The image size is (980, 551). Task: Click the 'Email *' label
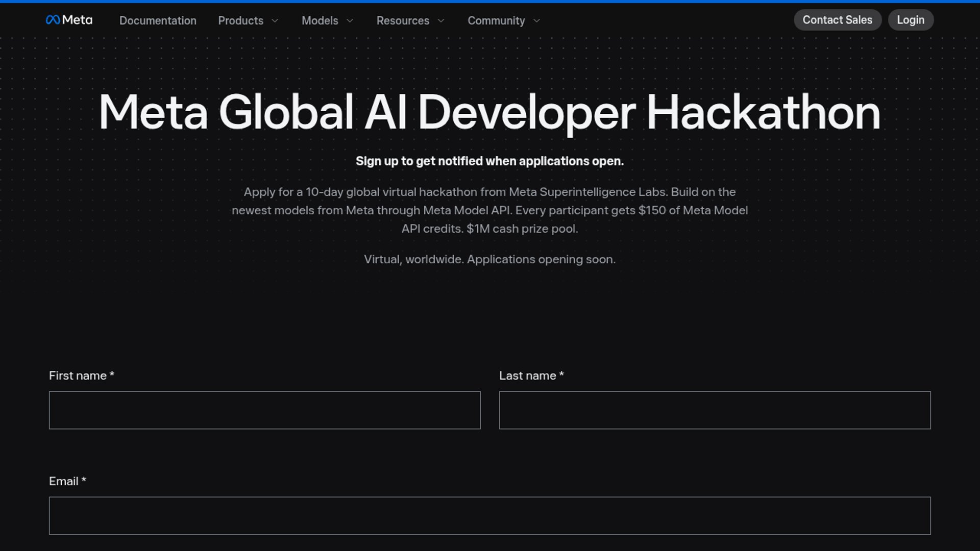[x=67, y=481]
